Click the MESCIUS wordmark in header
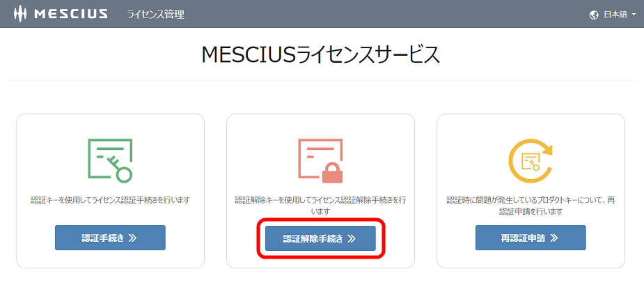The height and width of the screenshot is (283, 644). click(70, 14)
